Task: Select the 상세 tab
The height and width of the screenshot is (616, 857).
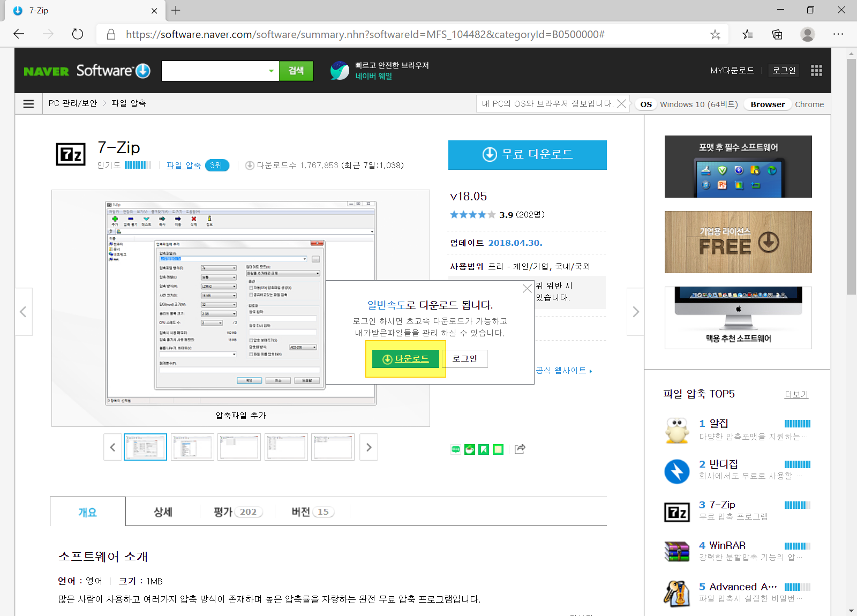Action: pyautogui.click(x=163, y=512)
